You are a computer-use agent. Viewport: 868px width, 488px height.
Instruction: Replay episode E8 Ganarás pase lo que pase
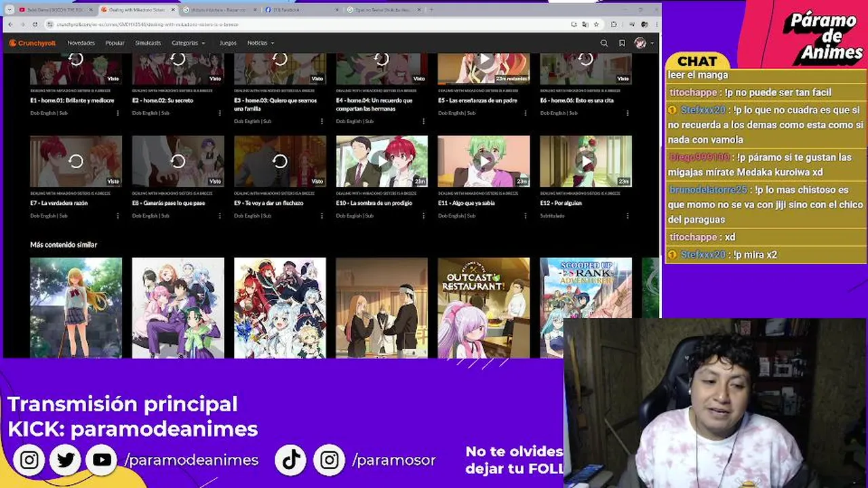click(x=178, y=161)
